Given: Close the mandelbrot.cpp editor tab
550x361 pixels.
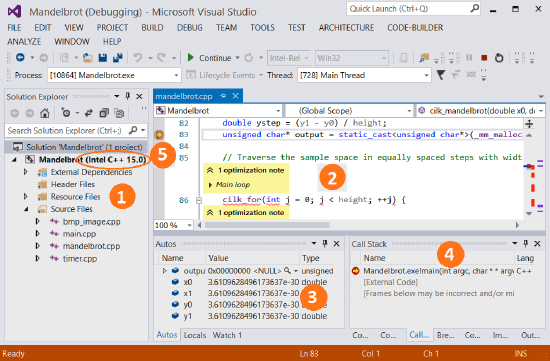Looking at the screenshot, I should click(x=236, y=96).
